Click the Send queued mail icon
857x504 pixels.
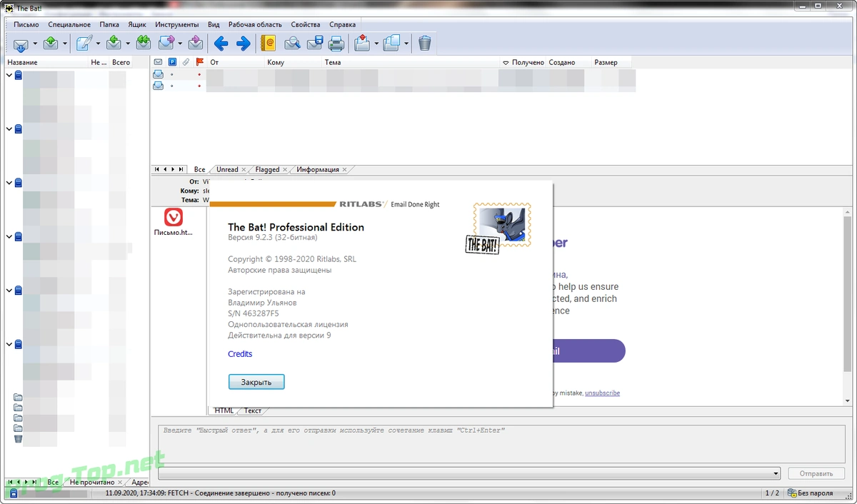click(x=51, y=44)
